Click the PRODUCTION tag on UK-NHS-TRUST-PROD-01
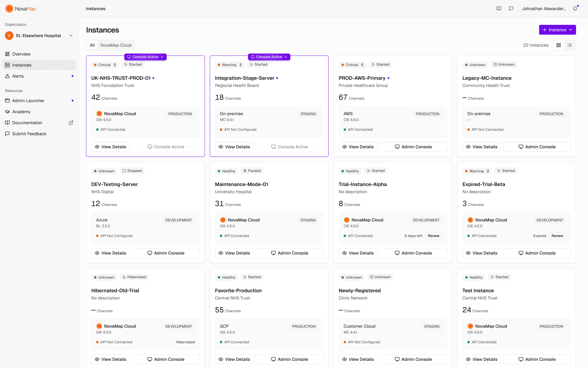This screenshot has width=588, height=368. 180,114
